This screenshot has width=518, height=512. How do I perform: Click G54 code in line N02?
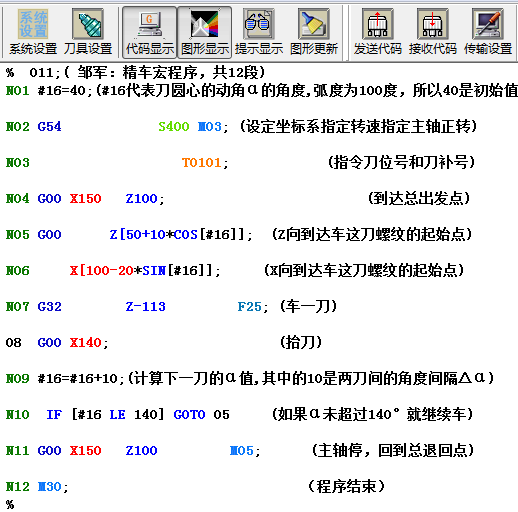point(49,127)
